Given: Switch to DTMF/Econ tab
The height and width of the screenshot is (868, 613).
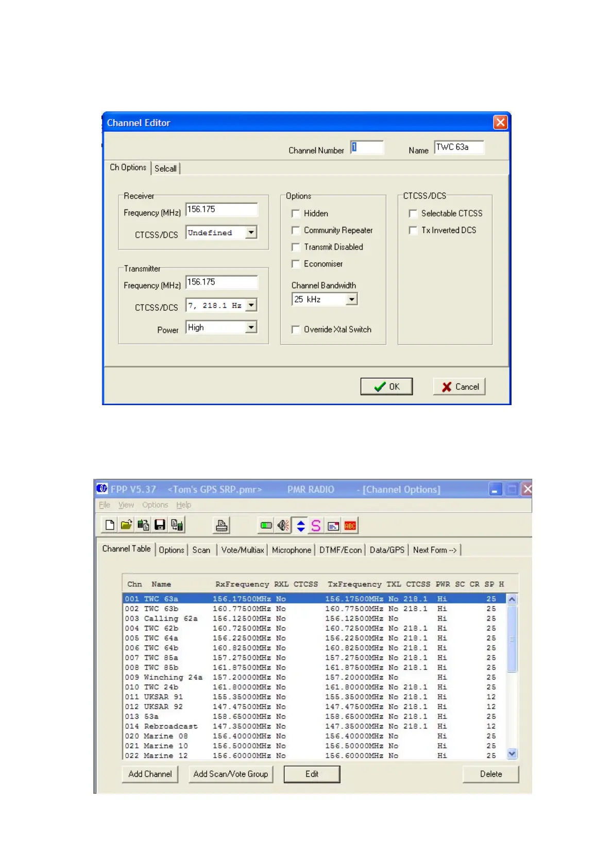Looking at the screenshot, I should pyautogui.click(x=340, y=550).
